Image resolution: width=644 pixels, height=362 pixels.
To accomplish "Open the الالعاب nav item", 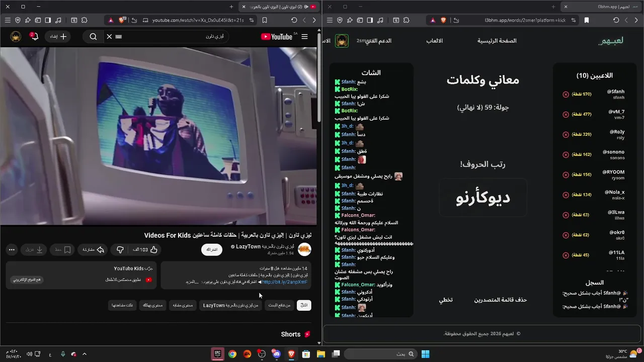I will pyautogui.click(x=435, y=41).
